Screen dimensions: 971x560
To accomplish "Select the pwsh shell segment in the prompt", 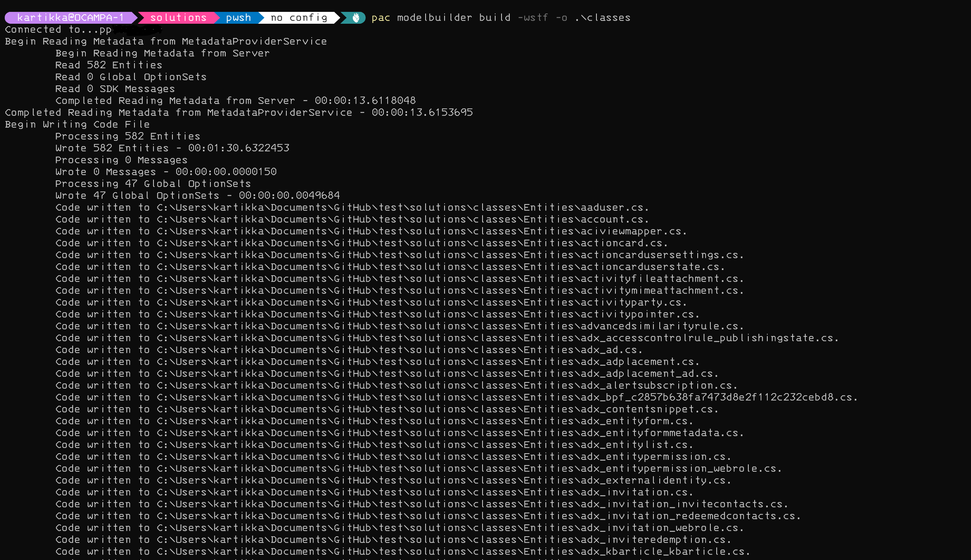I will click(x=237, y=17).
